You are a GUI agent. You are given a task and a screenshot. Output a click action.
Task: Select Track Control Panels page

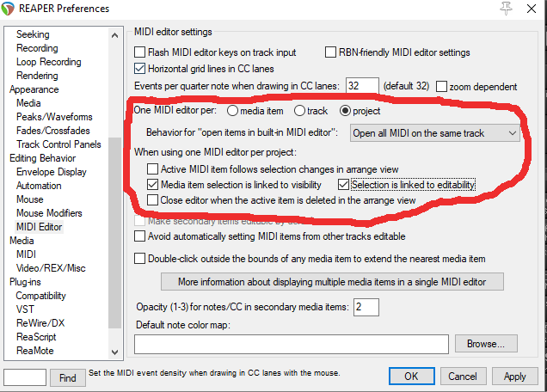[58, 144]
